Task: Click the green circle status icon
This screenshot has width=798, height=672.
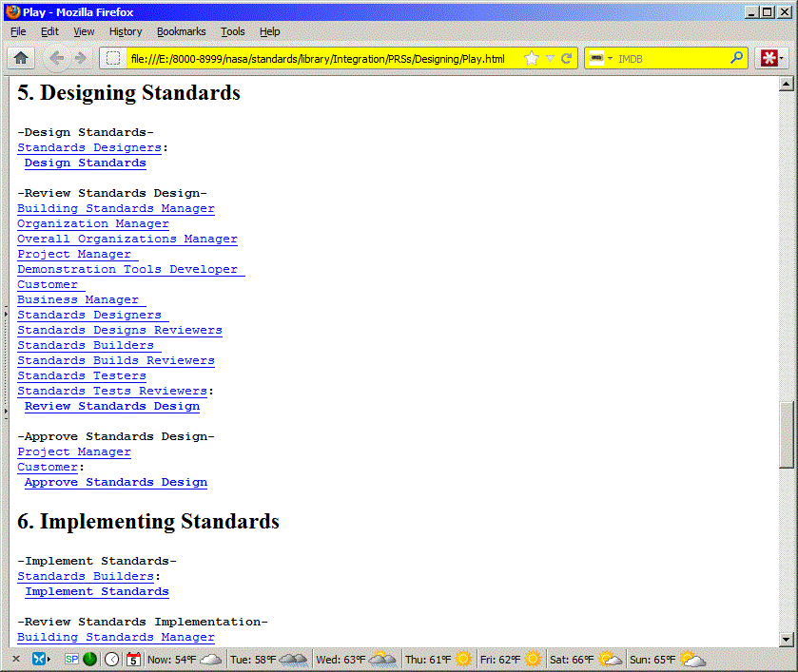Action: tap(90, 660)
